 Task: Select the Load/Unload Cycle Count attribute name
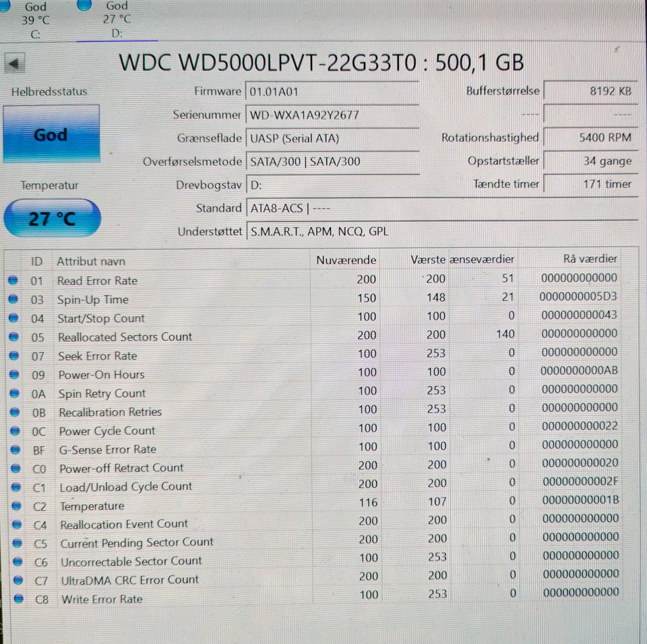(x=126, y=487)
